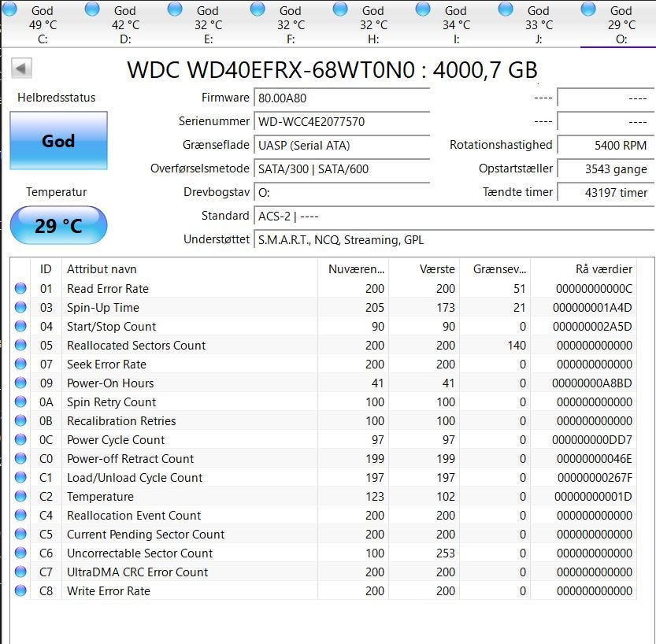The width and height of the screenshot is (656, 644).
Task: Click the status orb for Power-off Retract Count
Action: tap(20, 458)
